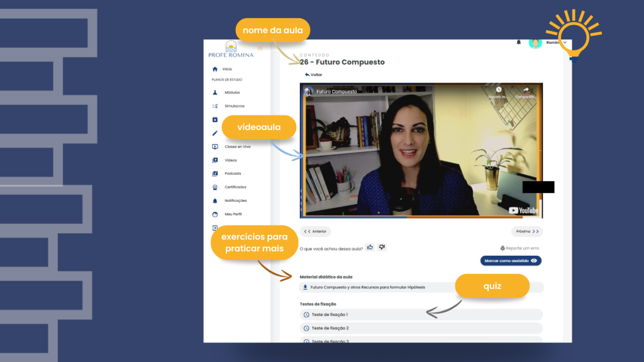Select Módulos in the sidebar menu
This screenshot has height=362, width=644.
point(232,92)
